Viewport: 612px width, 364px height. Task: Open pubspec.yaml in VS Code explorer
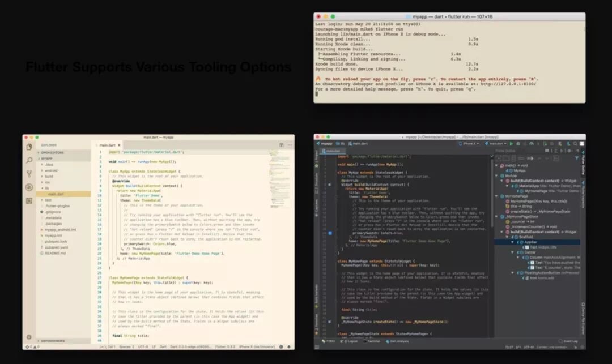56,247
